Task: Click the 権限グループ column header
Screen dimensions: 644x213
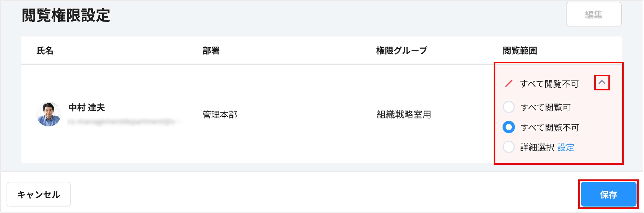Action: (402, 51)
